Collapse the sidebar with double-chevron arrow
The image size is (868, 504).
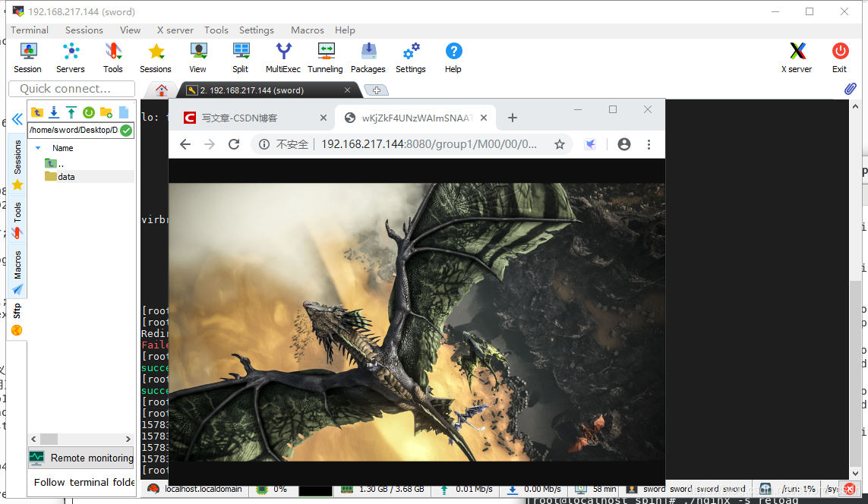pos(17,119)
